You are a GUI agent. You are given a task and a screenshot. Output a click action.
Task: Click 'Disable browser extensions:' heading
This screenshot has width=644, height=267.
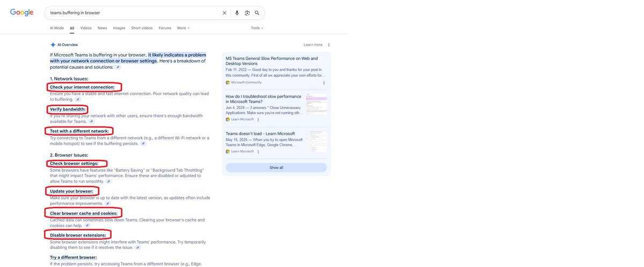point(78,235)
